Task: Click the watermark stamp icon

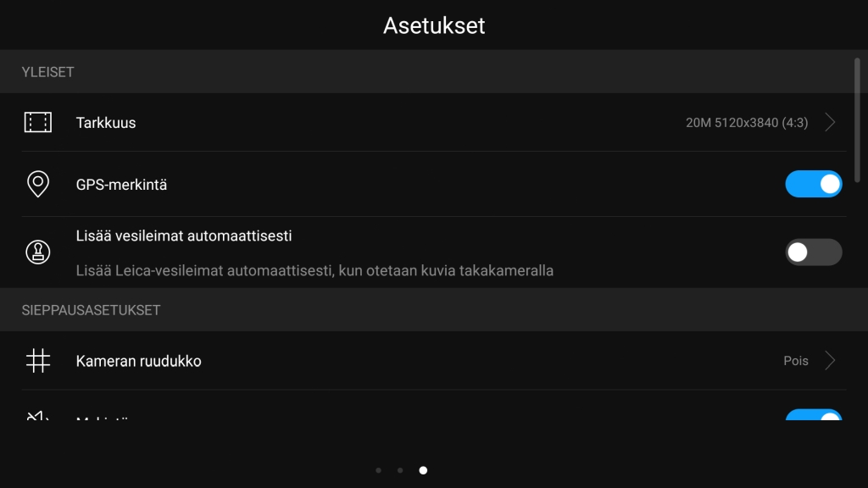Action: (37, 252)
